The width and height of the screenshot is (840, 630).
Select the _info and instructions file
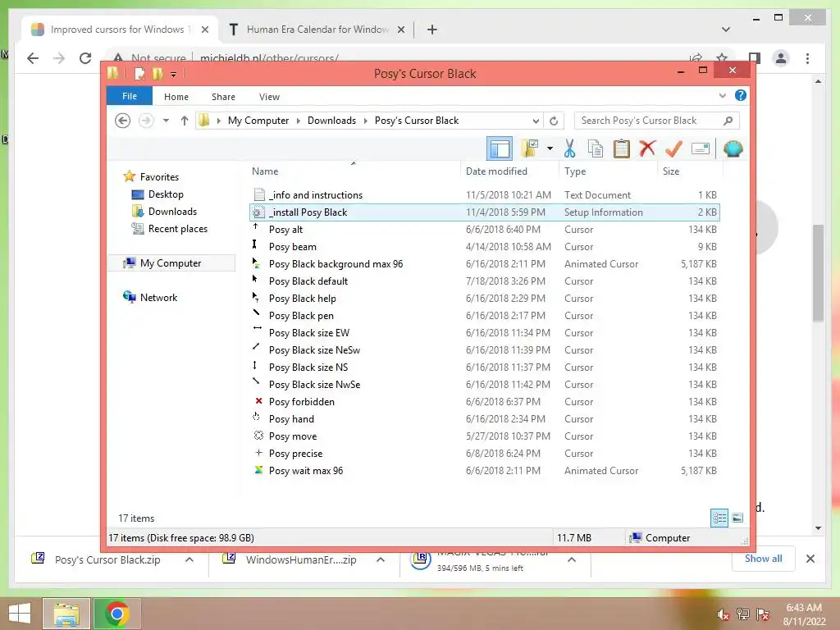(x=484, y=195)
